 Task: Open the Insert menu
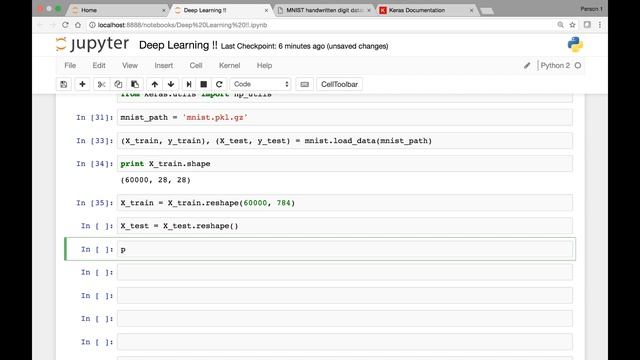point(164,65)
